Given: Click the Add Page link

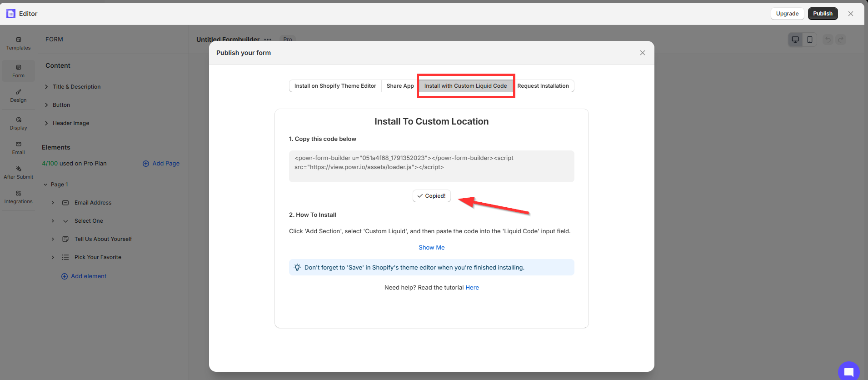Looking at the screenshot, I should pyautogui.click(x=161, y=164).
